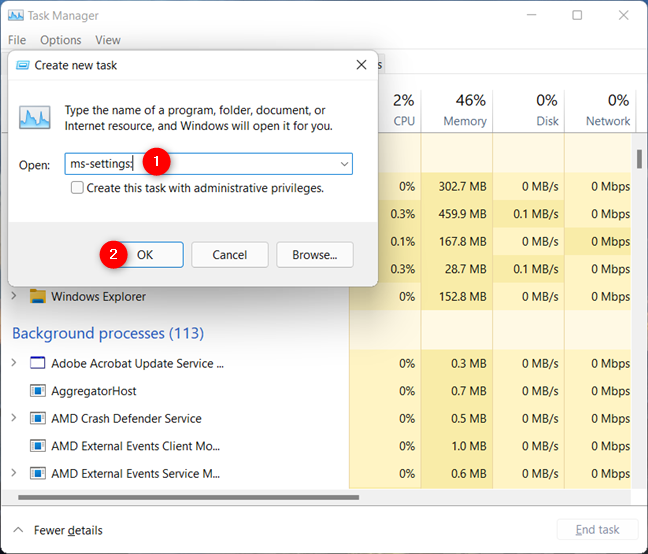Expand the Windows Explorer process row
The height and width of the screenshot is (554, 648).
[14, 296]
